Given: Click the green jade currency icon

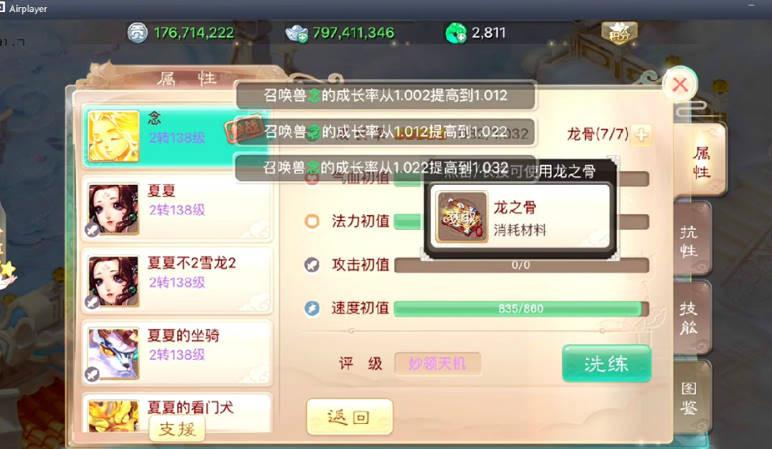Looking at the screenshot, I should [456, 33].
